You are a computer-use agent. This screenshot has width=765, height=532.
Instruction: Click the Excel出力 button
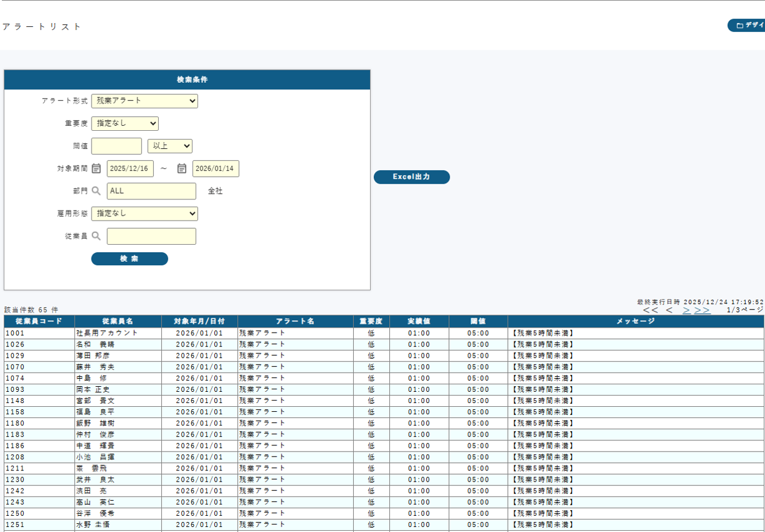pyautogui.click(x=411, y=177)
